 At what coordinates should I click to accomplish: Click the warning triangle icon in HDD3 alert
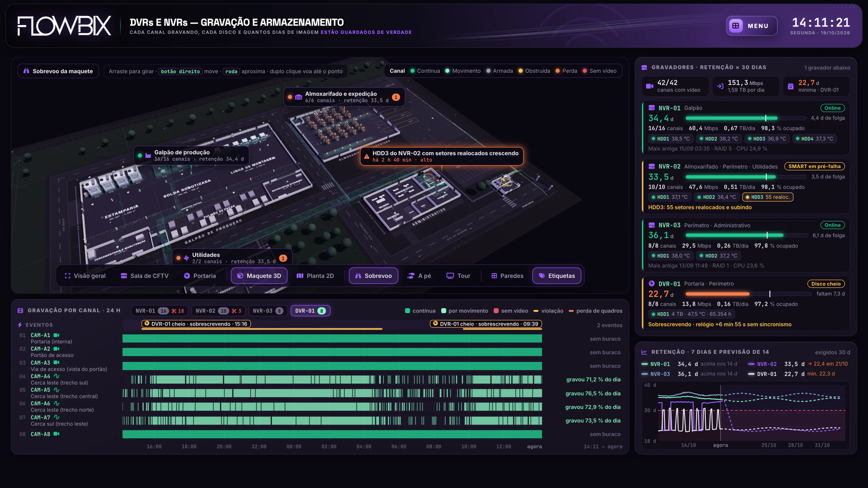click(x=367, y=157)
